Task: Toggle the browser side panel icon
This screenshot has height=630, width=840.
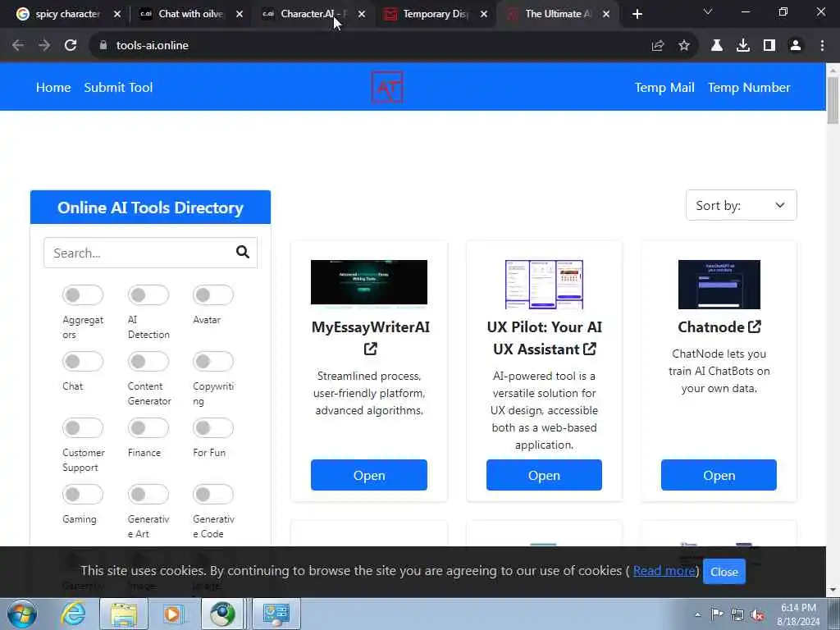Action: pos(769,46)
